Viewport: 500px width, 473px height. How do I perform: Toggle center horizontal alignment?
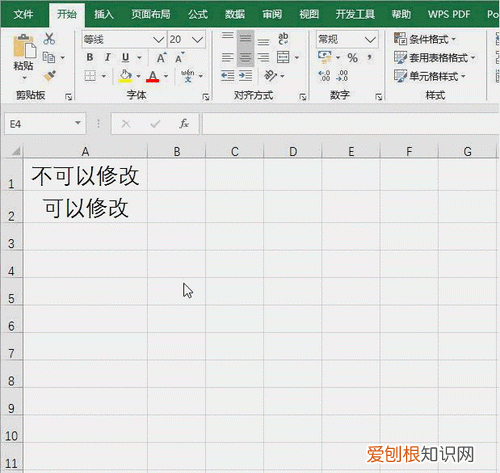pyautogui.click(x=245, y=58)
